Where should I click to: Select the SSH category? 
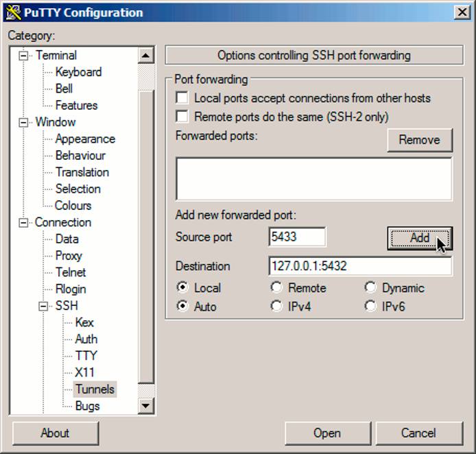pyautogui.click(x=67, y=306)
